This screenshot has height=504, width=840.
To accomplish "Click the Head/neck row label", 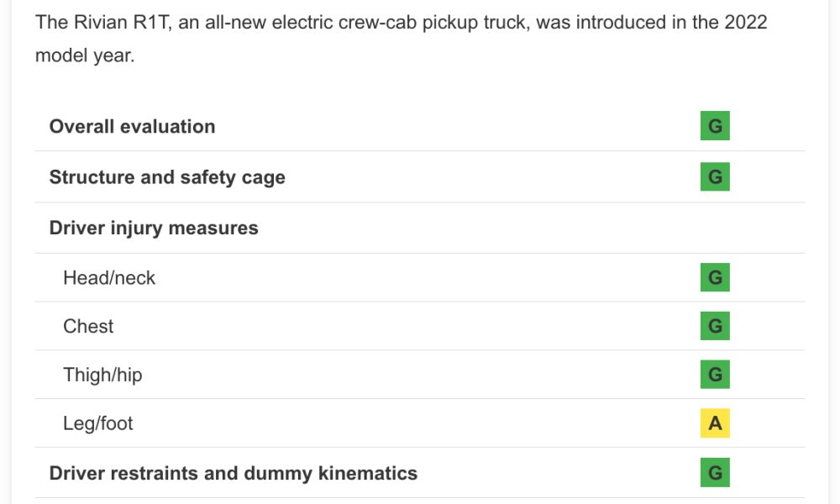I will [109, 278].
